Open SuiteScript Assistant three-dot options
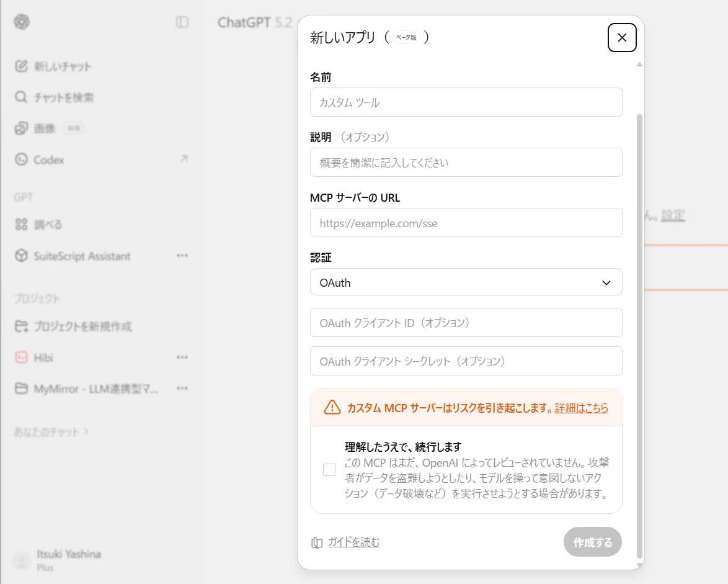 [182, 256]
